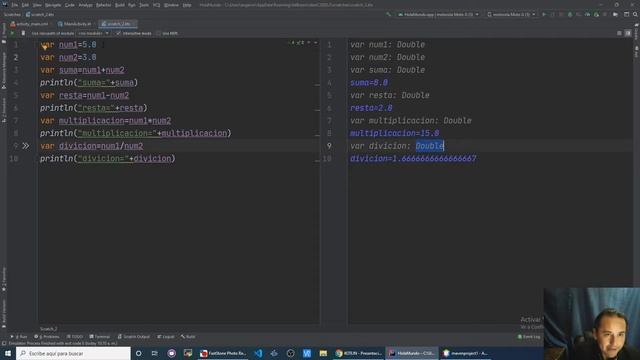Run the scratch file with green play icon
The height and width of the screenshot is (360, 640).
12,33
